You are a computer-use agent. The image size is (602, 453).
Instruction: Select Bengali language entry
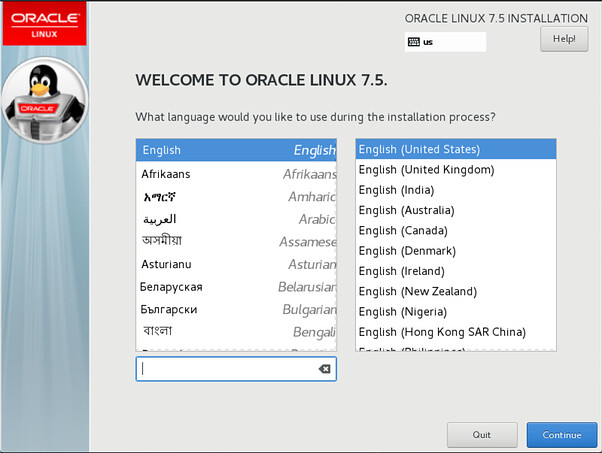(236, 332)
